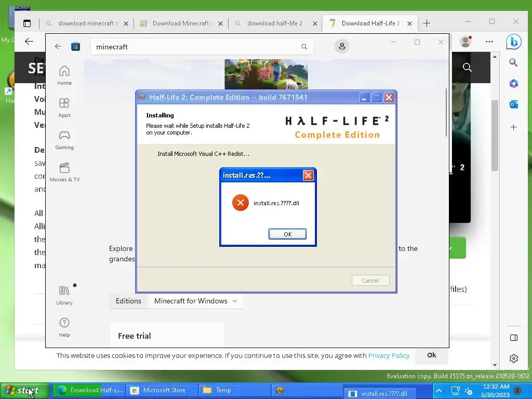Close the 'download half-life 2' search tab
Screen dimensions: 532x399
click(315, 24)
